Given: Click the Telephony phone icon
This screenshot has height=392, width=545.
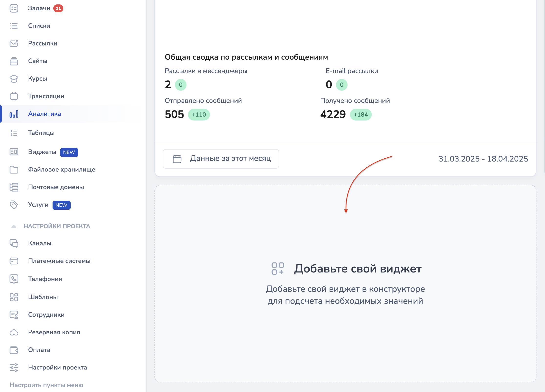Looking at the screenshot, I should pos(14,279).
